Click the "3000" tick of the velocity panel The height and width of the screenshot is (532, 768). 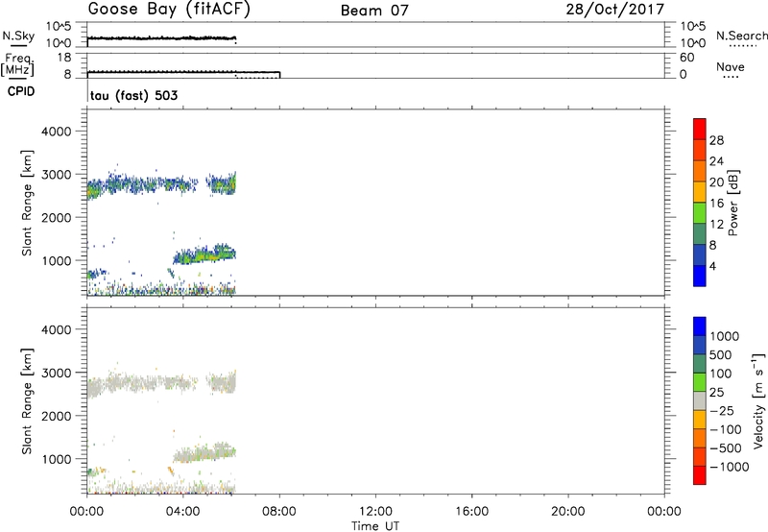57,373
